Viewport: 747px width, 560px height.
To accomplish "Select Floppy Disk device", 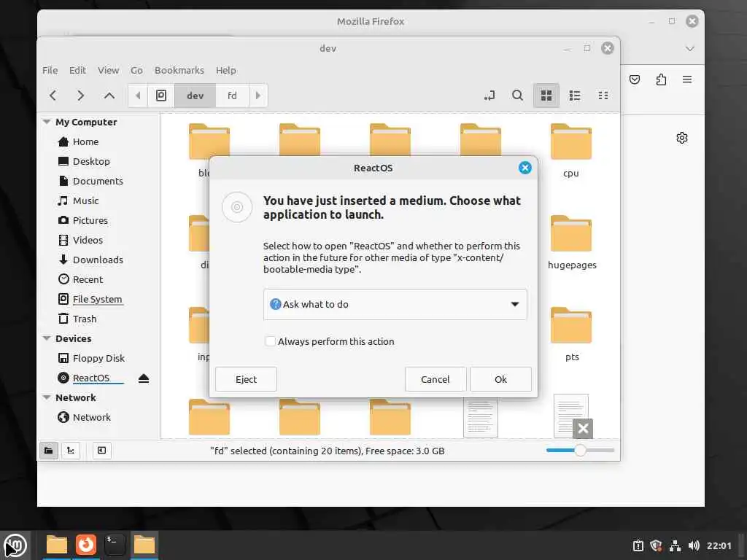I will 98,358.
